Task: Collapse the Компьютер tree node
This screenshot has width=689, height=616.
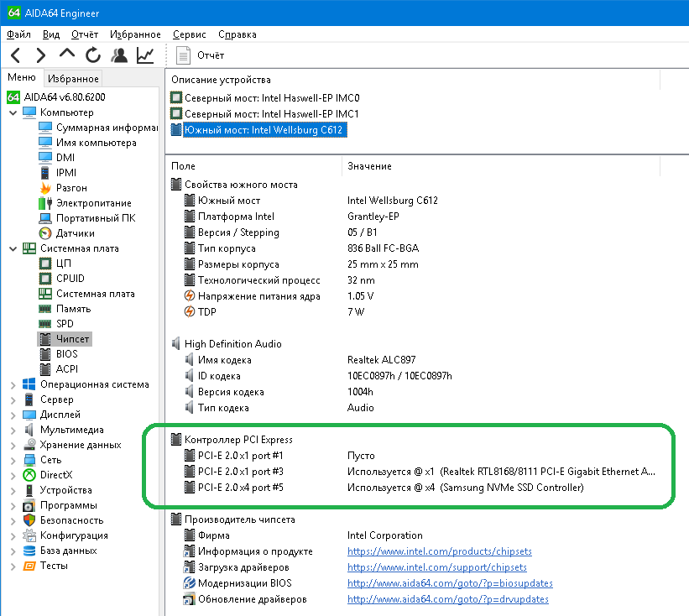Action: tap(13, 113)
